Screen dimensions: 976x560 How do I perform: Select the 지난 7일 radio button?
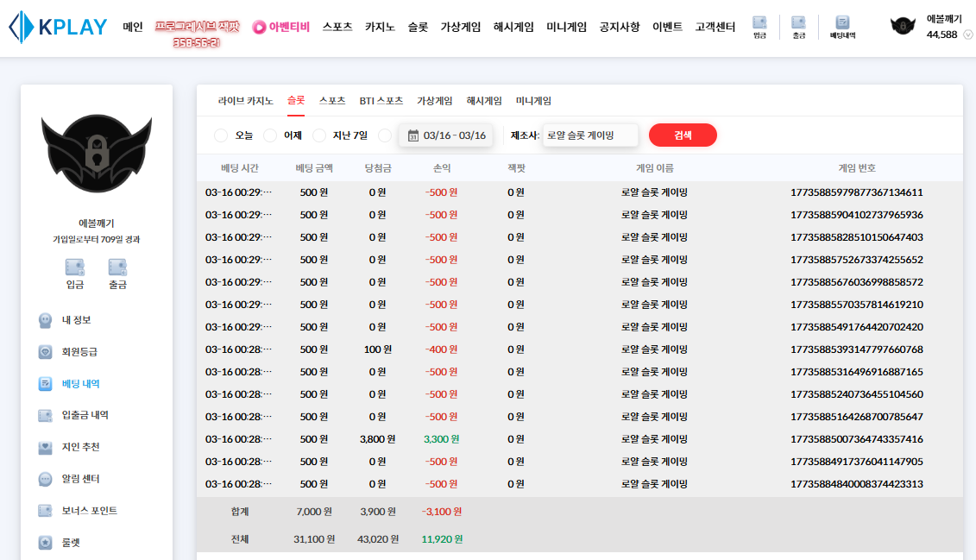pos(319,135)
